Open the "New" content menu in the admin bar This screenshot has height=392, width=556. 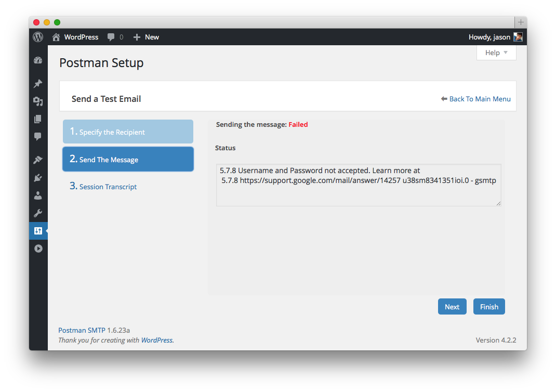tap(146, 37)
